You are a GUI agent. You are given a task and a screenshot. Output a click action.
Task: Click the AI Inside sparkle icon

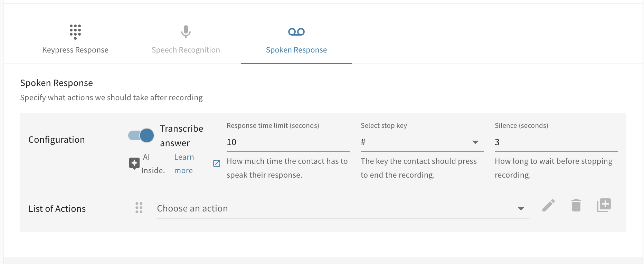pos(134,163)
